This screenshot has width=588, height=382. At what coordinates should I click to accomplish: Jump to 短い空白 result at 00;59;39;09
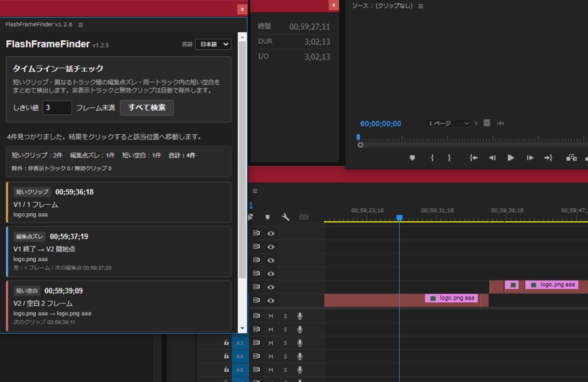pos(118,306)
